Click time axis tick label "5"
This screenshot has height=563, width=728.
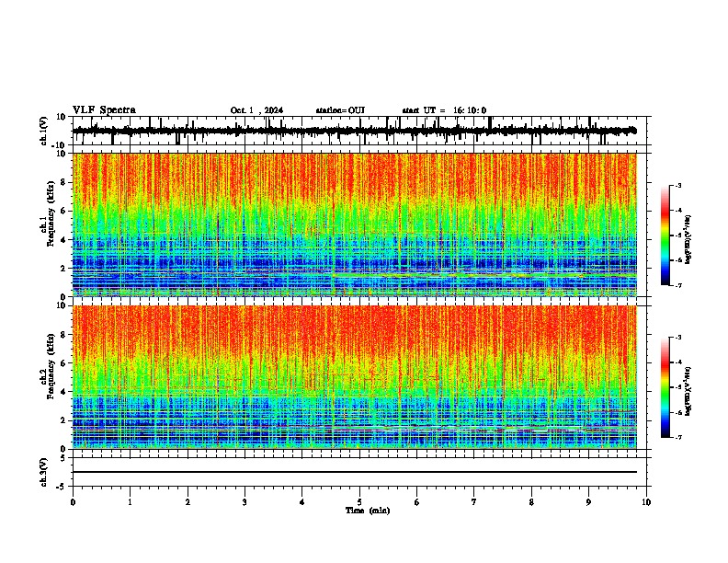click(x=359, y=502)
